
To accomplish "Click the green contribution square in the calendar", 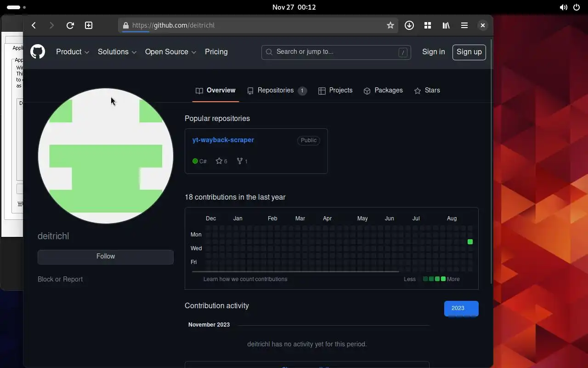I will click(470, 241).
